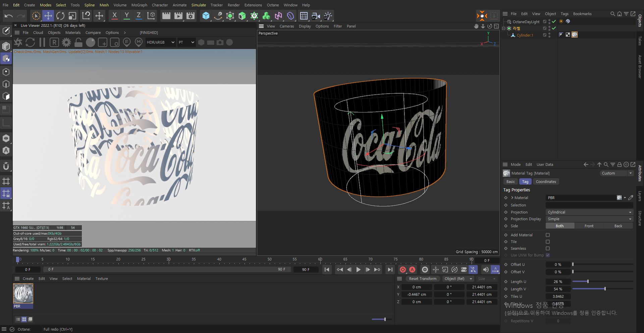Viewport: 644px width, 333px height.
Task: Click the Render View clapperboard icon
Action: click(x=166, y=16)
